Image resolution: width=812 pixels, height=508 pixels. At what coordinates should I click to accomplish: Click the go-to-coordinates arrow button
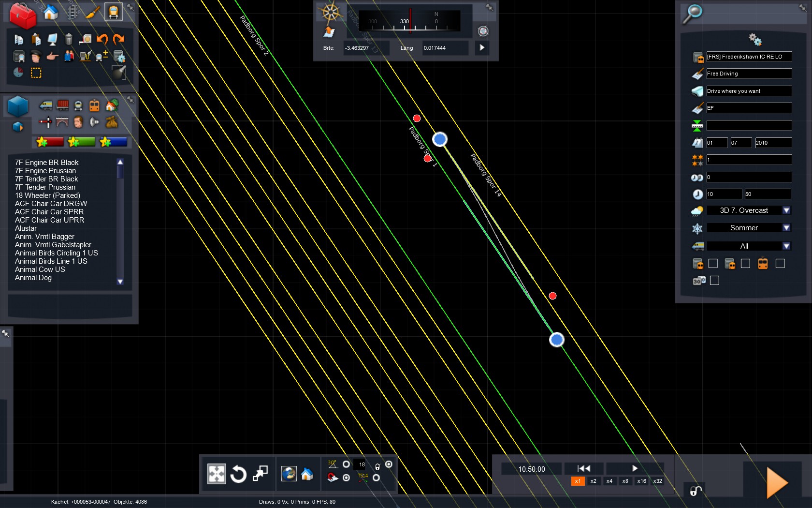point(482,48)
